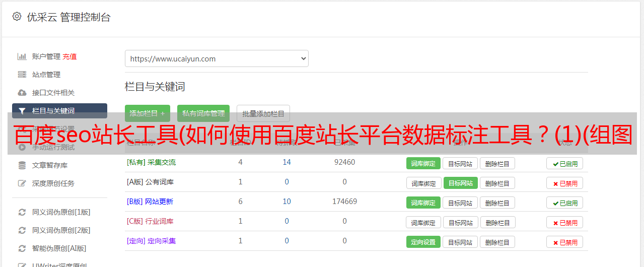Click 删除栏目 for 行业词库 row
This screenshot has width=644, height=267.
click(498, 222)
